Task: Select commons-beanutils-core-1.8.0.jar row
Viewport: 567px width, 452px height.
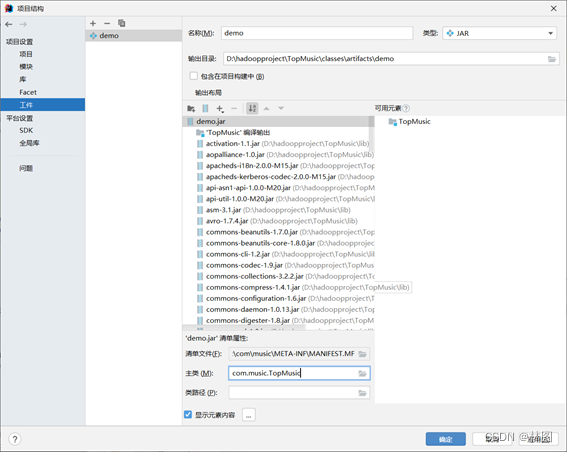Action: (278, 243)
